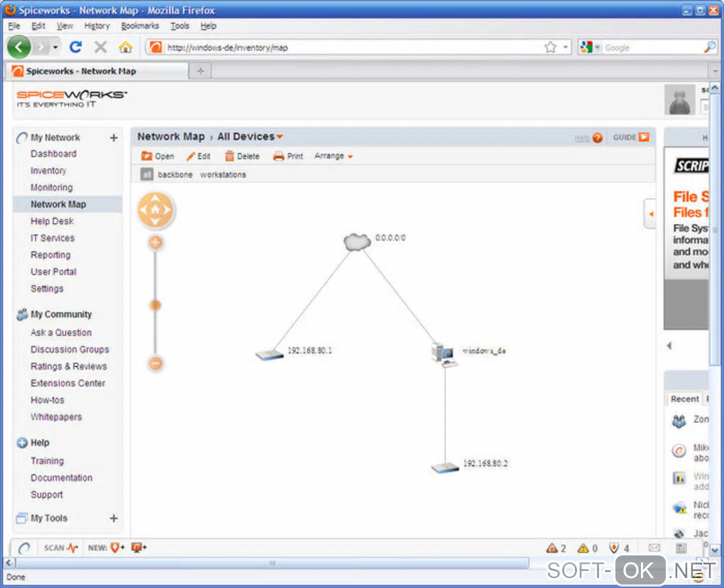Viewport: 724px width, 588px height.
Task: Open the mail envelope icon
Action: (x=654, y=548)
